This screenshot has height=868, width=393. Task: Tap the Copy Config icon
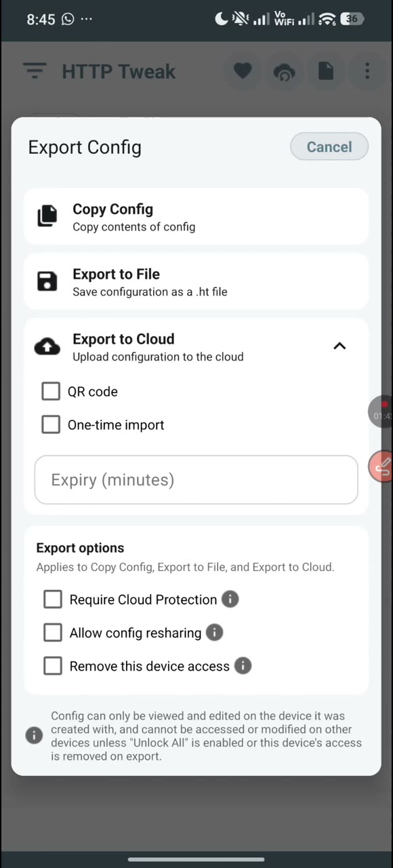(47, 216)
